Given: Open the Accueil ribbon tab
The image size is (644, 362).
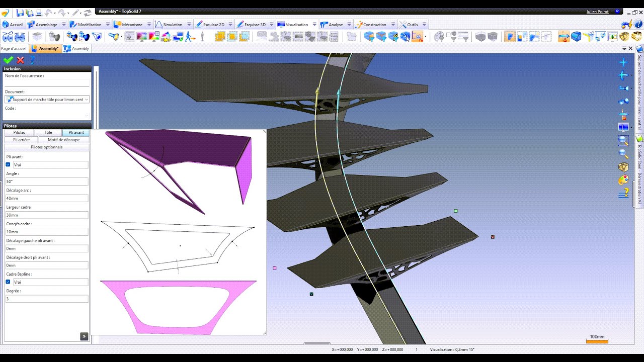Looking at the screenshot, I should (13, 24).
